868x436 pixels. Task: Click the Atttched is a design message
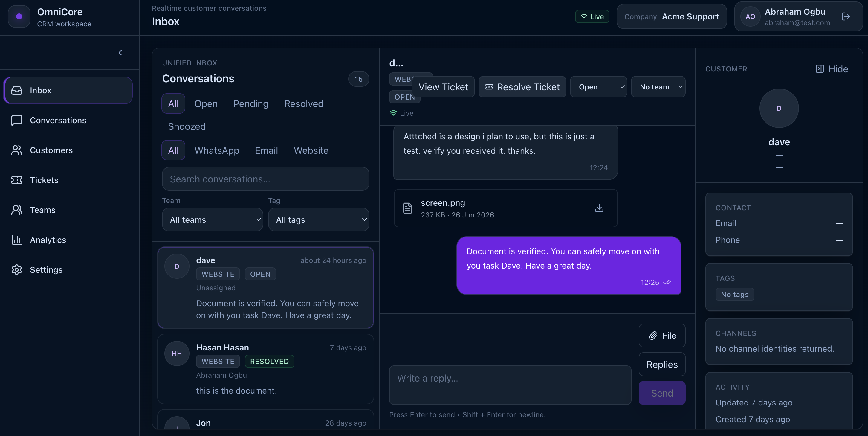click(505, 153)
